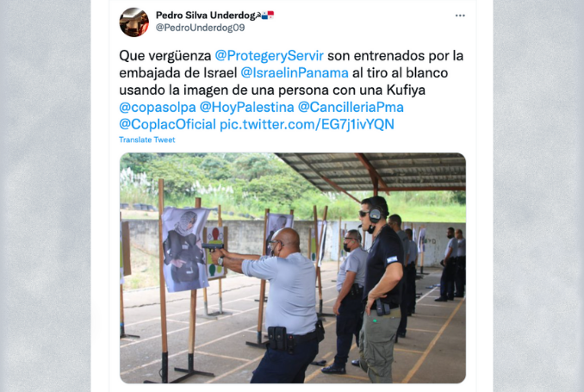Screen dimensions: 584x392
Task: Open the @IsraelinPanama mention
Action: (295, 72)
